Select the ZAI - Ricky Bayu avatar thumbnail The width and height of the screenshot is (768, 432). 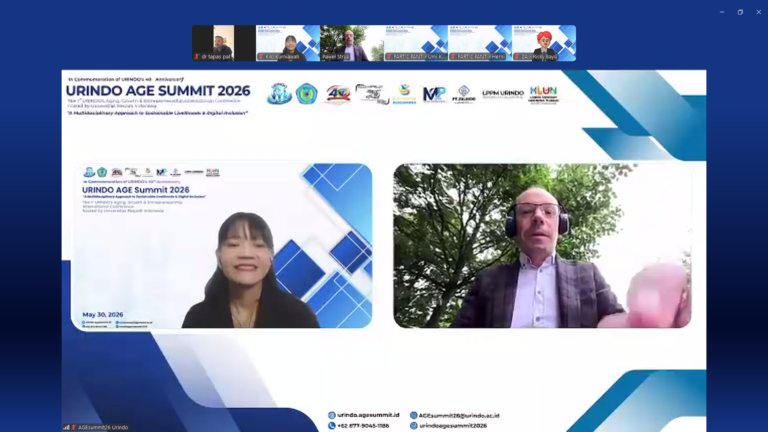point(544,43)
